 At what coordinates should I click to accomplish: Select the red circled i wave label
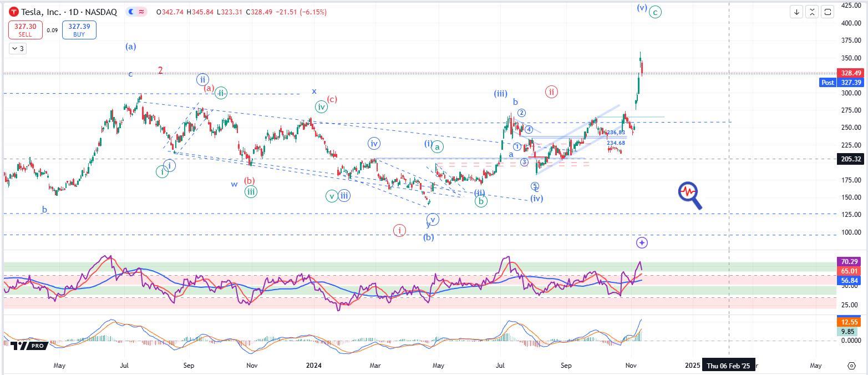(399, 230)
